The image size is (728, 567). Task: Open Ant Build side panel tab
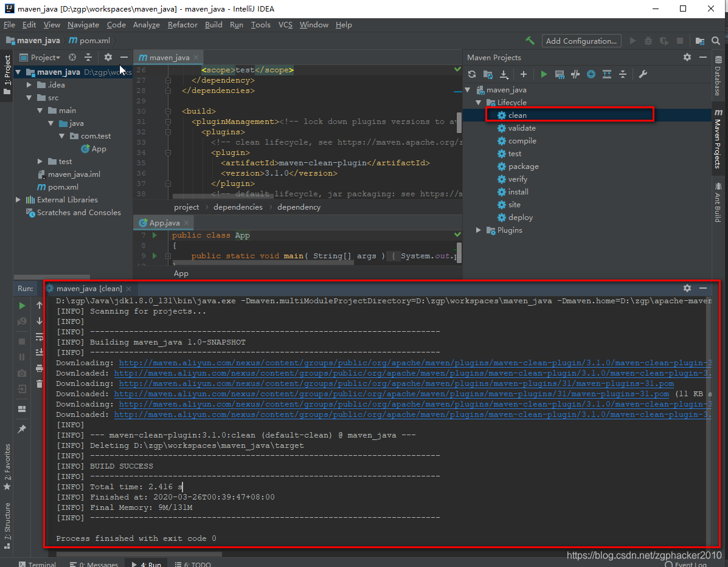[x=718, y=202]
